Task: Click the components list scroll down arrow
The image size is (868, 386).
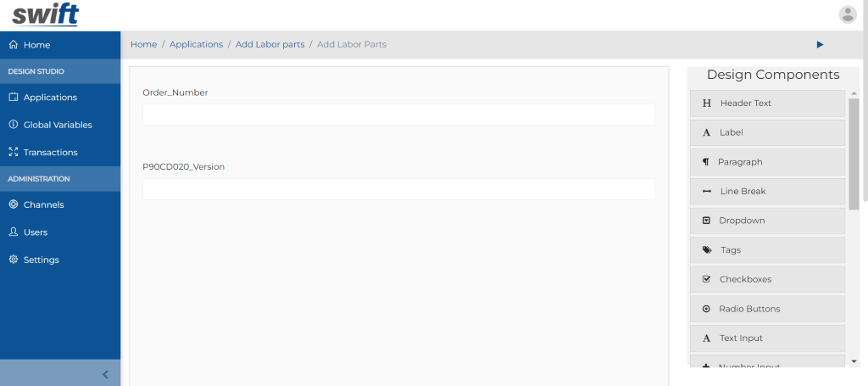Action: pos(854,361)
